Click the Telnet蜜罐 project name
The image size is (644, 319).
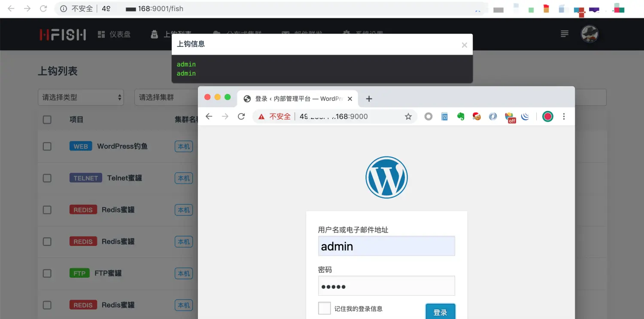coord(125,178)
